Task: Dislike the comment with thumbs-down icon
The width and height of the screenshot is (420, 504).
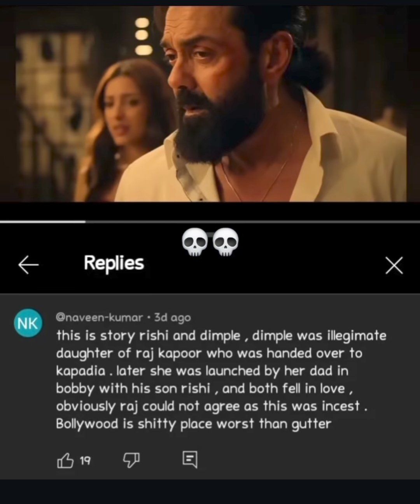Action: (131, 460)
